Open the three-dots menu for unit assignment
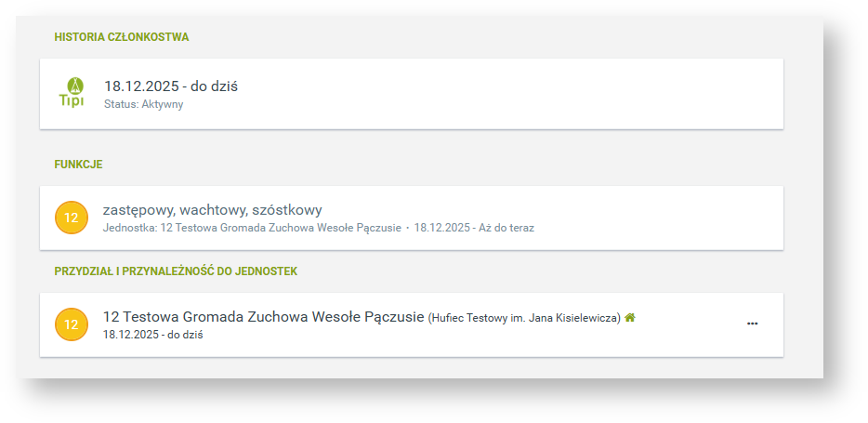 point(752,324)
